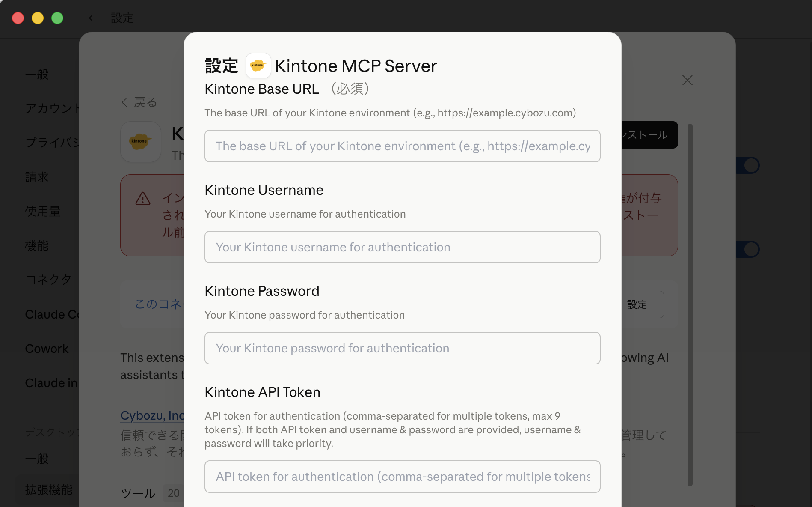Select 使用量 in the sidebar
This screenshot has height=507, width=812.
pyautogui.click(x=43, y=211)
